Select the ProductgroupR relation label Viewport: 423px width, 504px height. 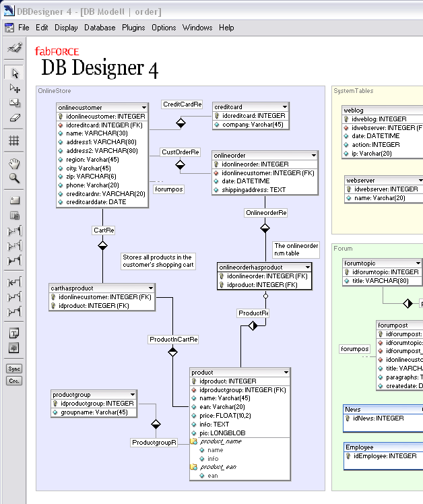[x=154, y=443]
